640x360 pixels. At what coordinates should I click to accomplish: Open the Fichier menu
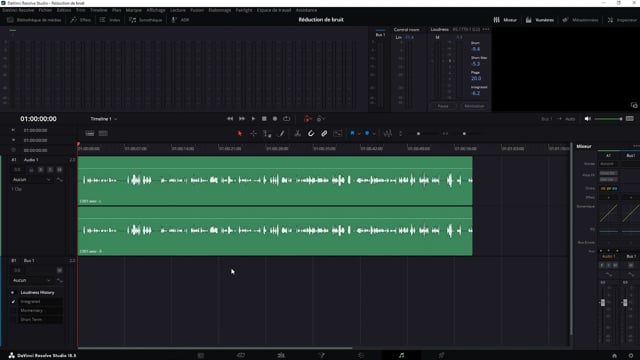45,10
